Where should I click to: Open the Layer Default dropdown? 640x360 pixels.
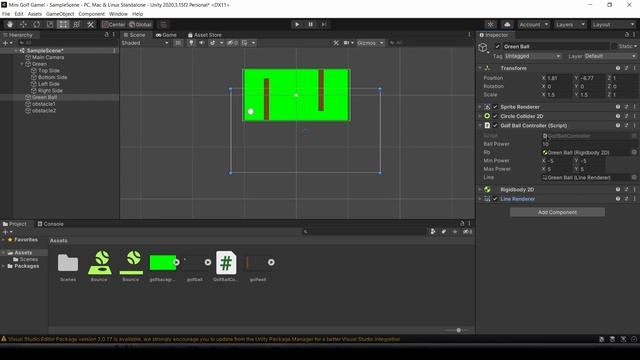[x=610, y=56]
